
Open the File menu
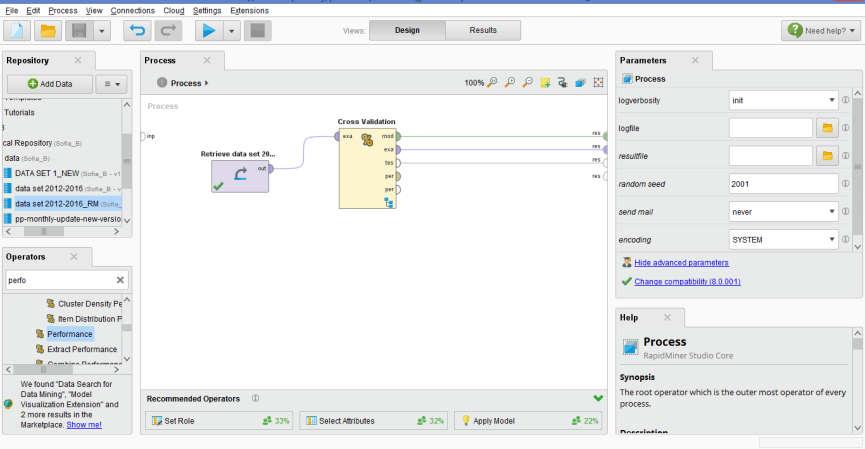point(12,10)
